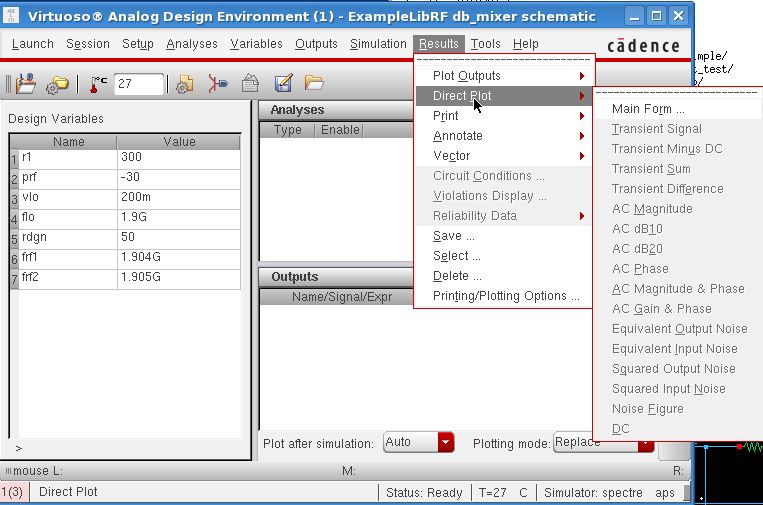
Task: Expand the Vector submenu
Action: coord(504,156)
